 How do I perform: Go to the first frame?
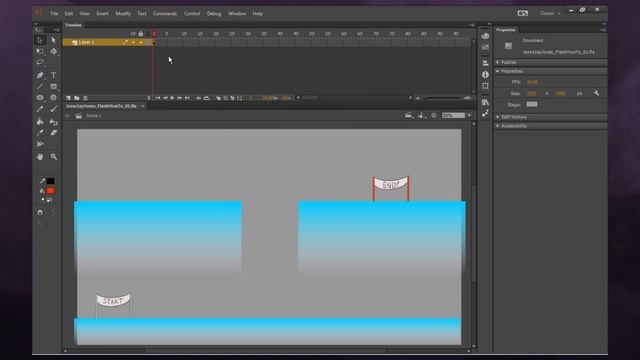coord(158,98)
